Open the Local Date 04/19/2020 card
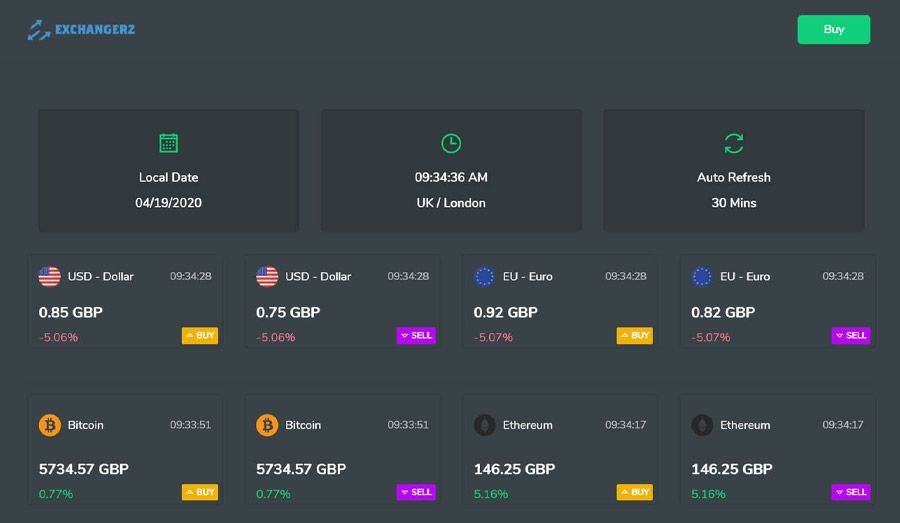This screenshot has height=523, width=900. click(168, 171)
